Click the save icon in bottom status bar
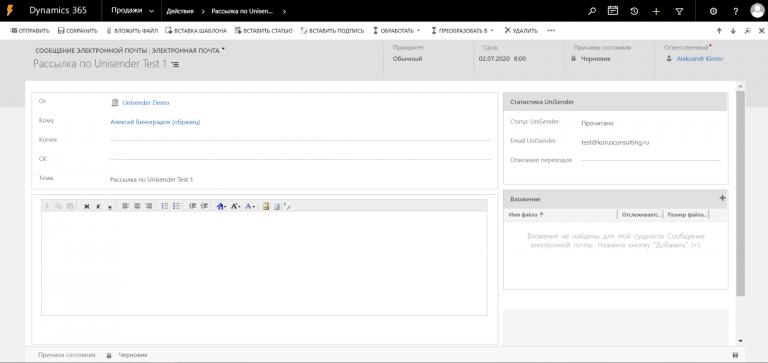The image size is (768, 363). pyautogui.click(x=735, y=355)
